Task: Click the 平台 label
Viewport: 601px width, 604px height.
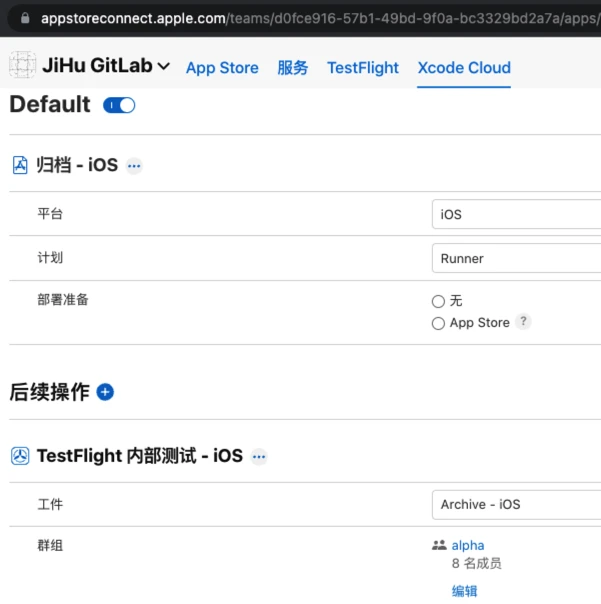Action: [x=50, y=213]
